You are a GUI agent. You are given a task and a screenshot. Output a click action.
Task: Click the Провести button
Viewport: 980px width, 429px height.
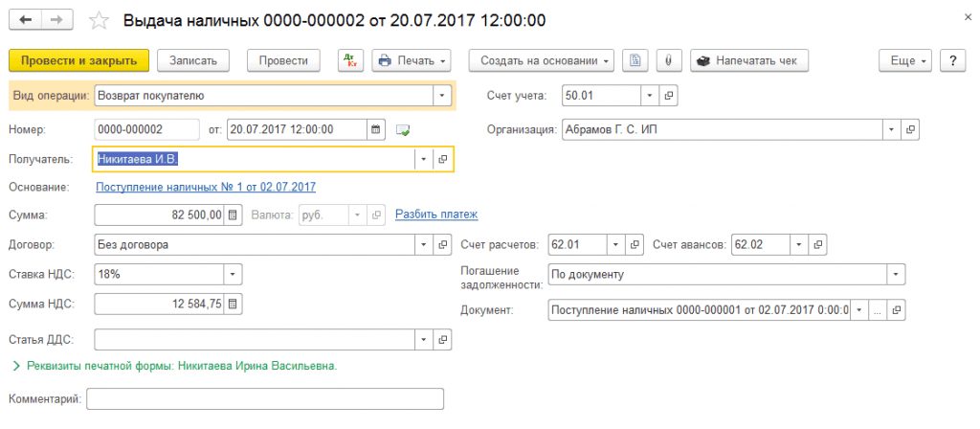[x=283, y=60]
